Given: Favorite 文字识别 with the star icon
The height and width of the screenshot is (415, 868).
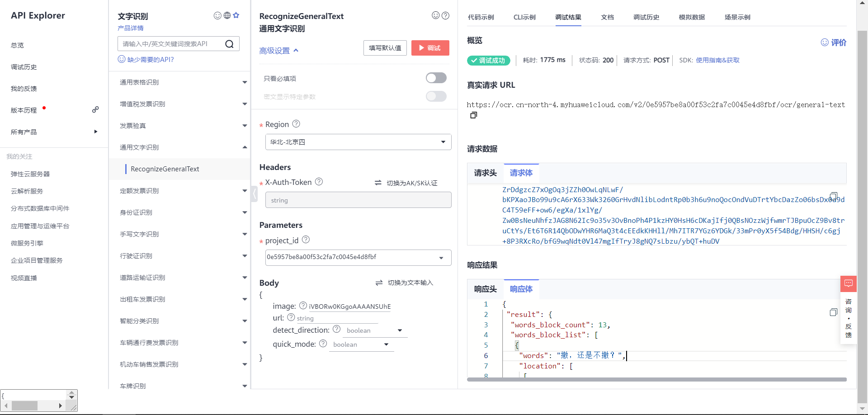Looking at the screenshot, I should tap(236, 15).
